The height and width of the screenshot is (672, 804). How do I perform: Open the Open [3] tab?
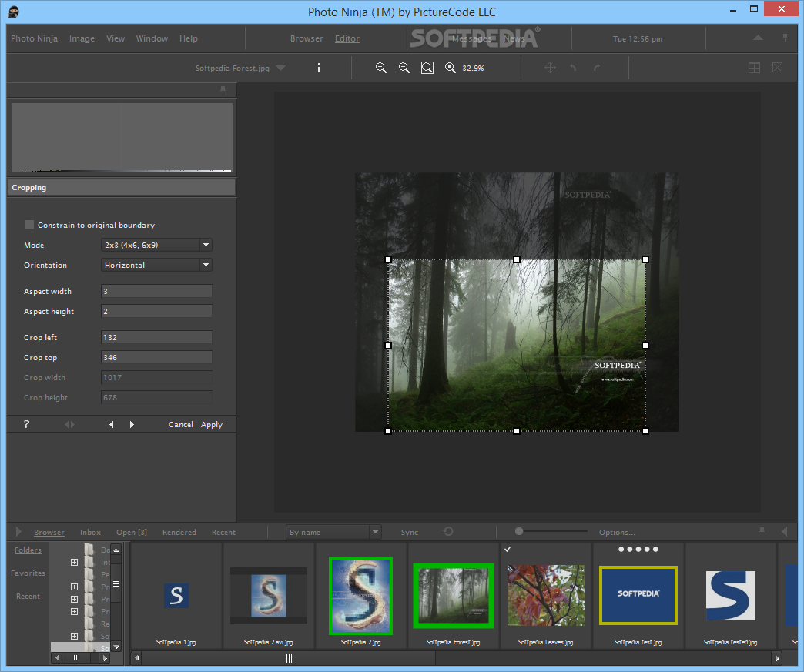coord(131,532)
